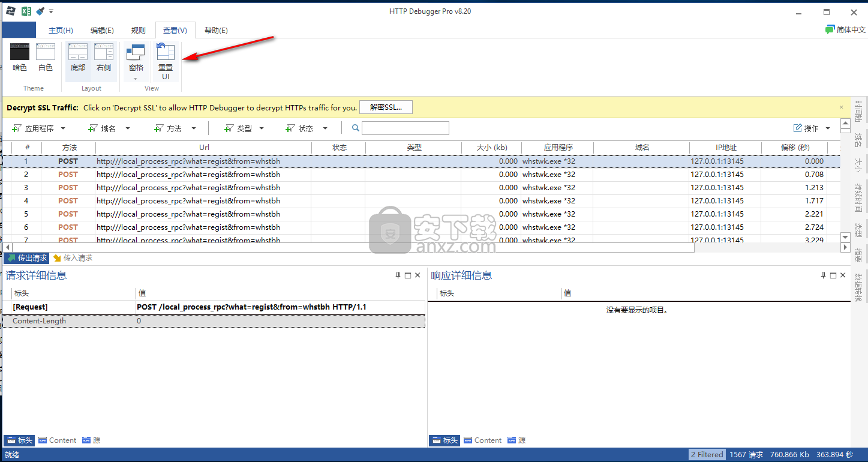
Task: Sort by the Url column header
Action: [x=204, y=148]
